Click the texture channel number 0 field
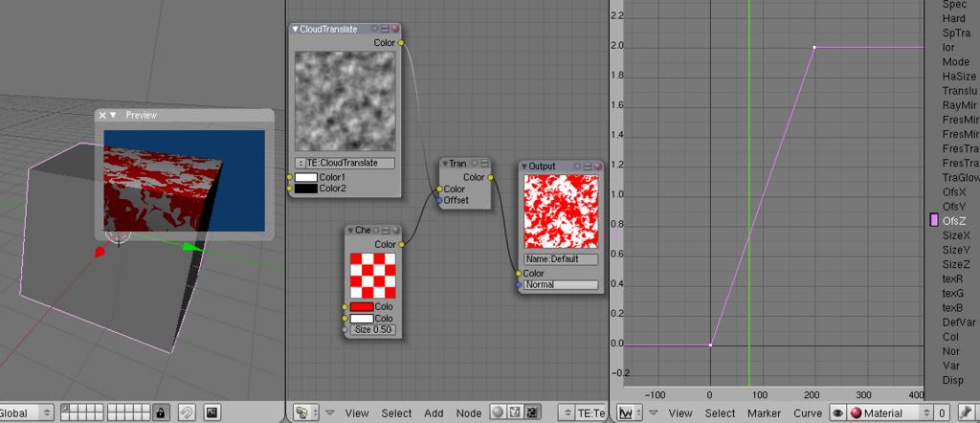This screenshot has width=980, height=423. pyautogui.click(x=941, y=412)
